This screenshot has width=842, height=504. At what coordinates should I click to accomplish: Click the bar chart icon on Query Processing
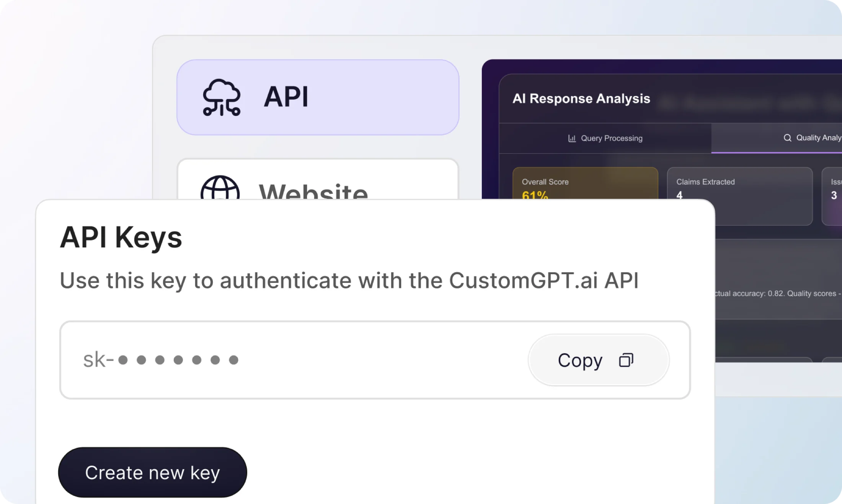click(x=572, y=138)
